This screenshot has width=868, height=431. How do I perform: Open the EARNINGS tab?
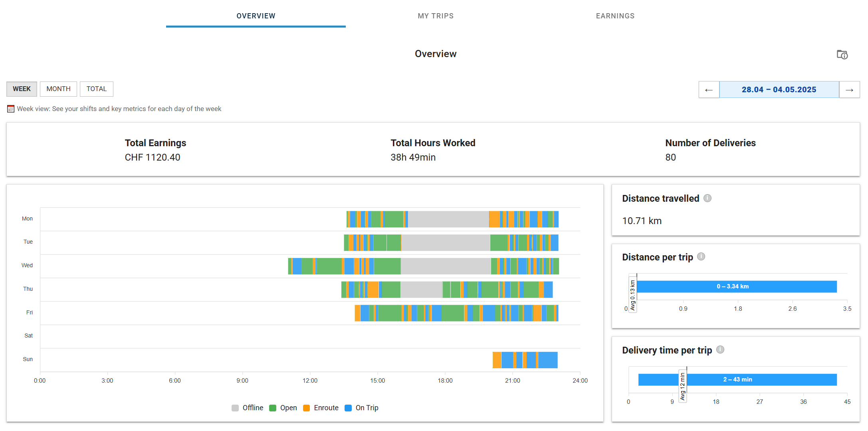point(615,16)
